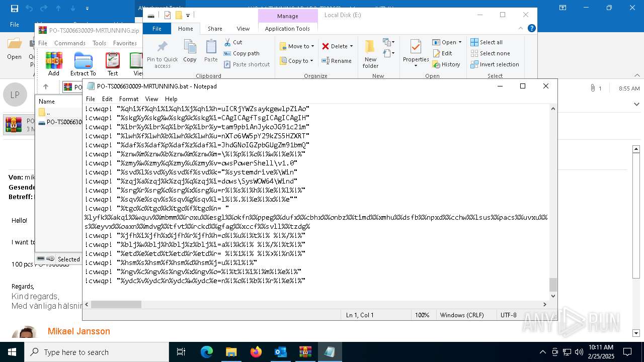Click Outlook save icon in title bar
Image resolution: width=644 pixels, height=362 pixels.
(14, 8)
